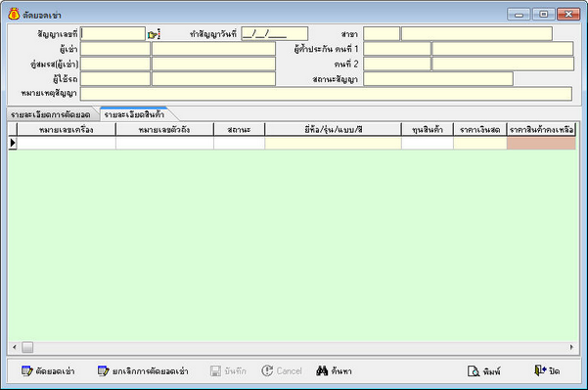Click the ยี่ห้อ/รุ่น/แบบ/สี column header

(x=333, y=130)
